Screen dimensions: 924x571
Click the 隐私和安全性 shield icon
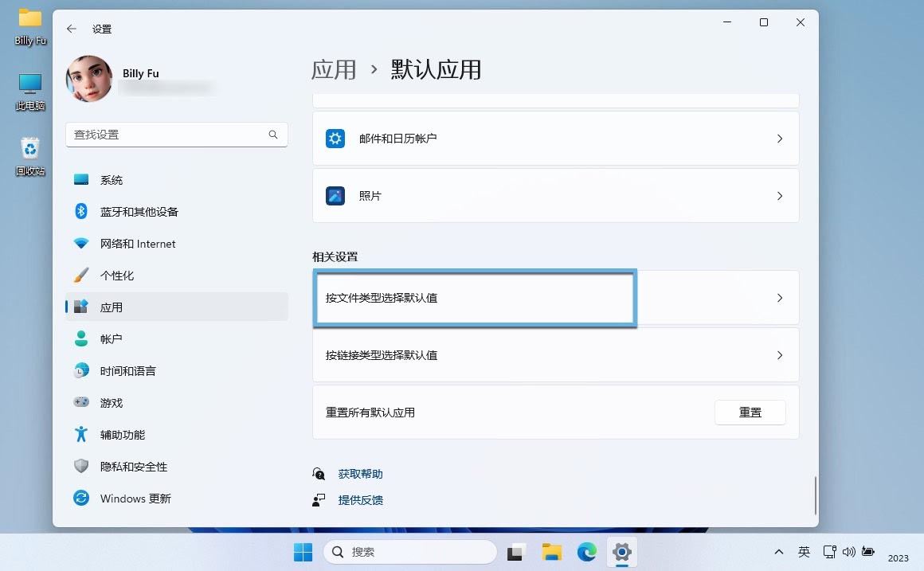[81, 466]
